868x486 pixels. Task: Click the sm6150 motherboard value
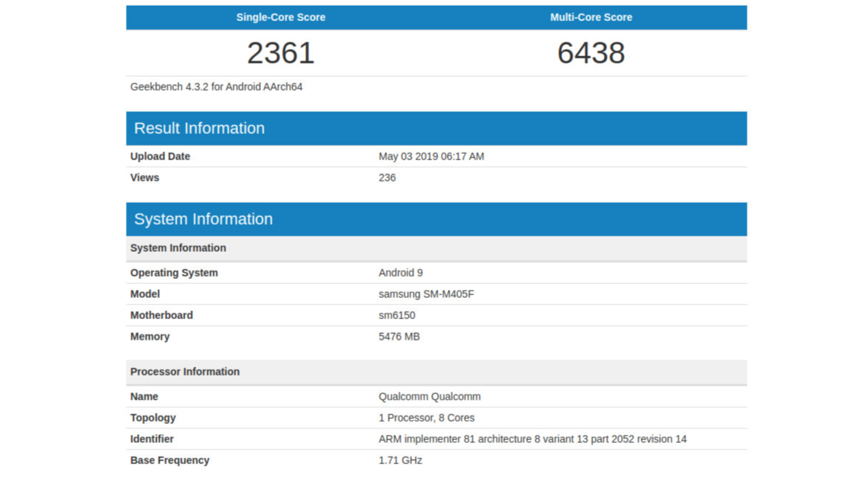coord(397,315)
